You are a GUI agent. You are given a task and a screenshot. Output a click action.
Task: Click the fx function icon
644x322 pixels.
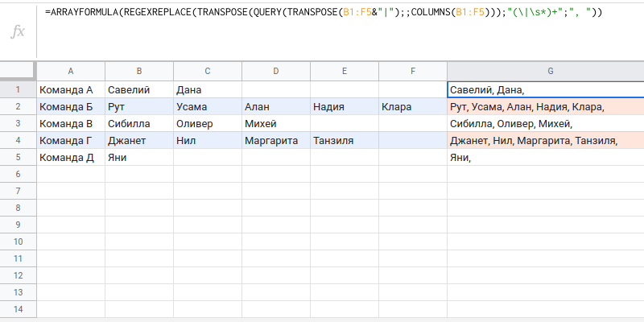pyautogui.click(x=18, y=31)
